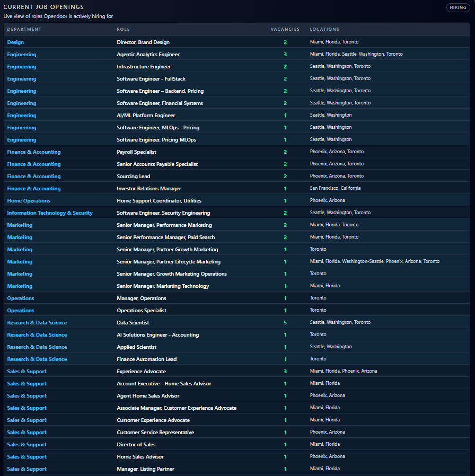Click 'San Francisco, California' location
Screen dimensions: 475x476
click(x=336, y=188)
